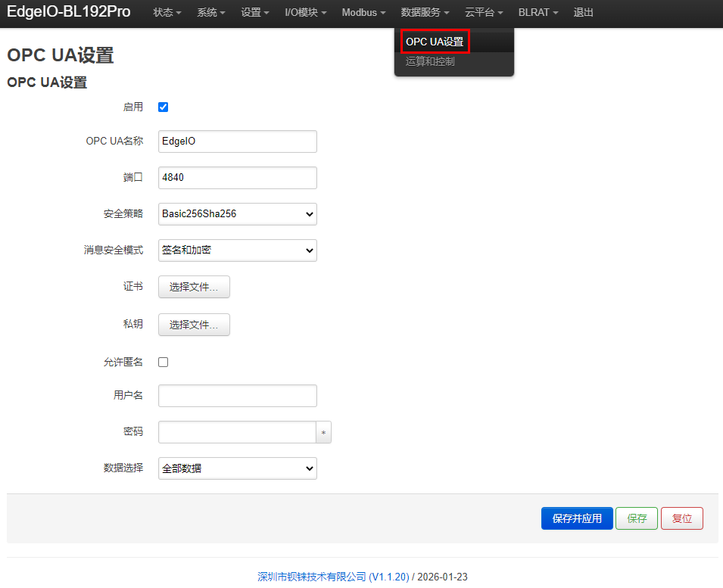
Task: Expand the 数据选择 全部数据 dropdown
Action: click(x=238, y=468)
